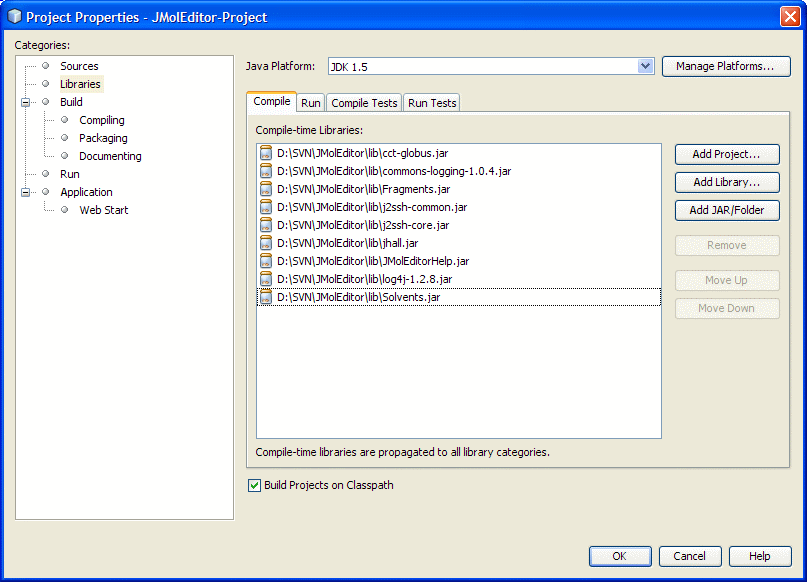Select the JMolEditorHelp.jar library entry
This screenshot has height=582, width=807.
point(459,261)
